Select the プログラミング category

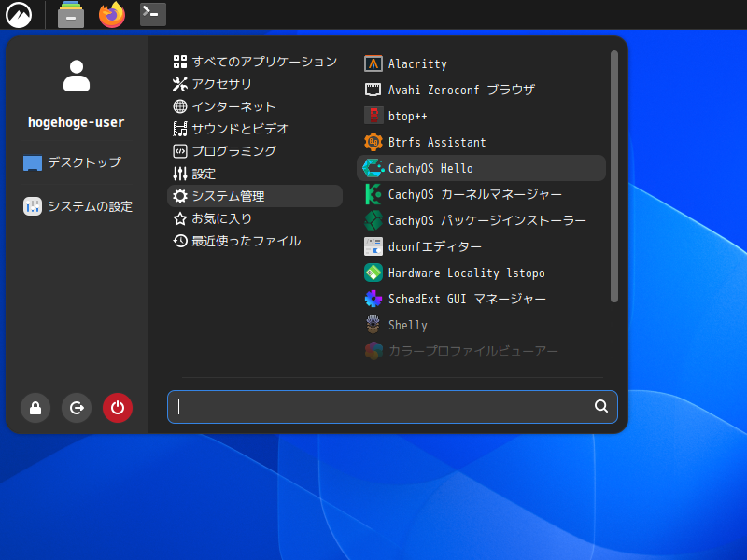[x=255, y=151]
